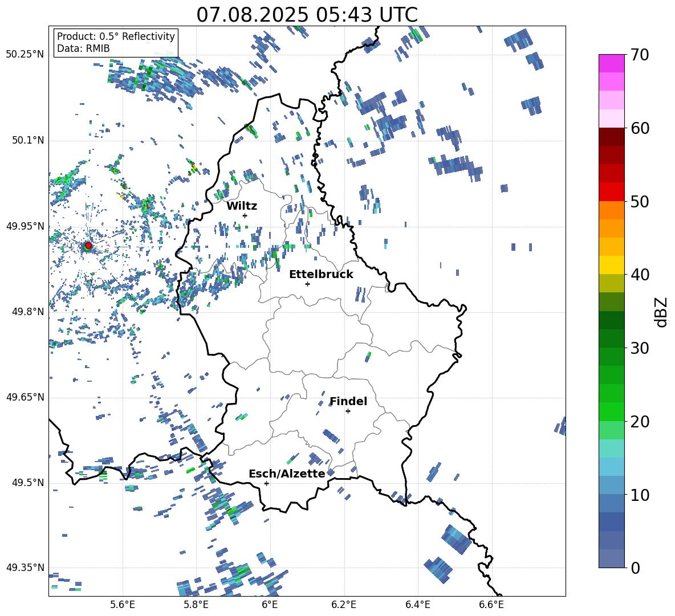Screen dimensions: 675x616
Task: Click the bright green colorbar segment at 20
Action: click(612, 411)
